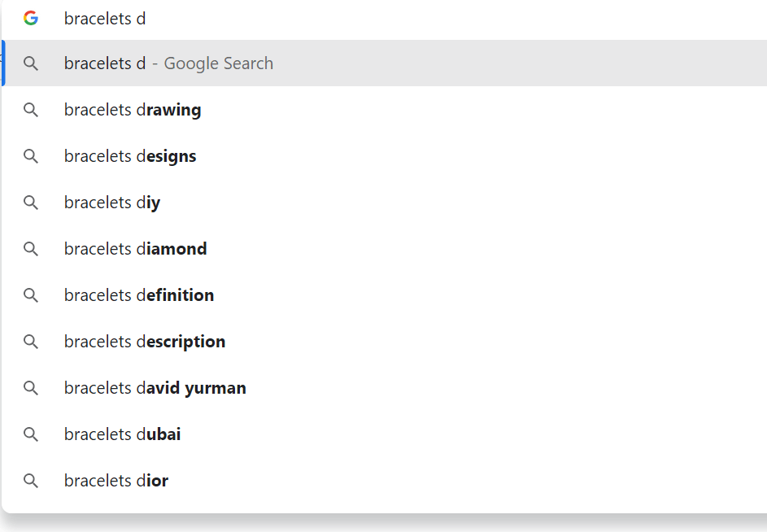
Task: Choose the 'bracelets diamond' suggestion
Action: [x=385, y=249]
